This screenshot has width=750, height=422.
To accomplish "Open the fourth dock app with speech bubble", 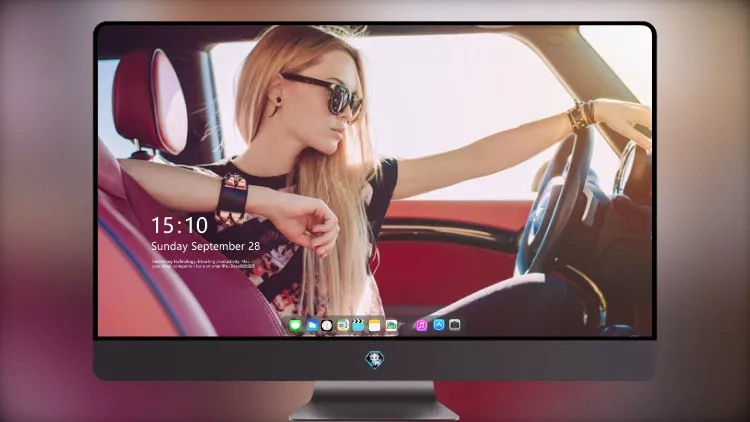I will [342, 325].
